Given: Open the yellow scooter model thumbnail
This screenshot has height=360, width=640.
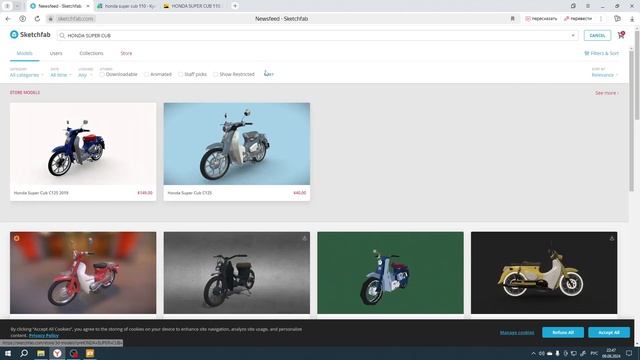Looking at the screenshot, I should (544, 273).
